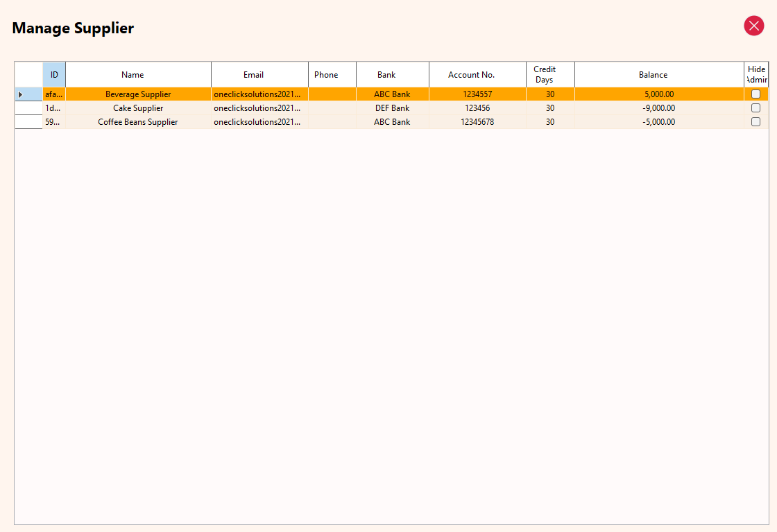Select the Beverage Supplier name cell
The width and height of the screenshot is (777, 532).
138,94
